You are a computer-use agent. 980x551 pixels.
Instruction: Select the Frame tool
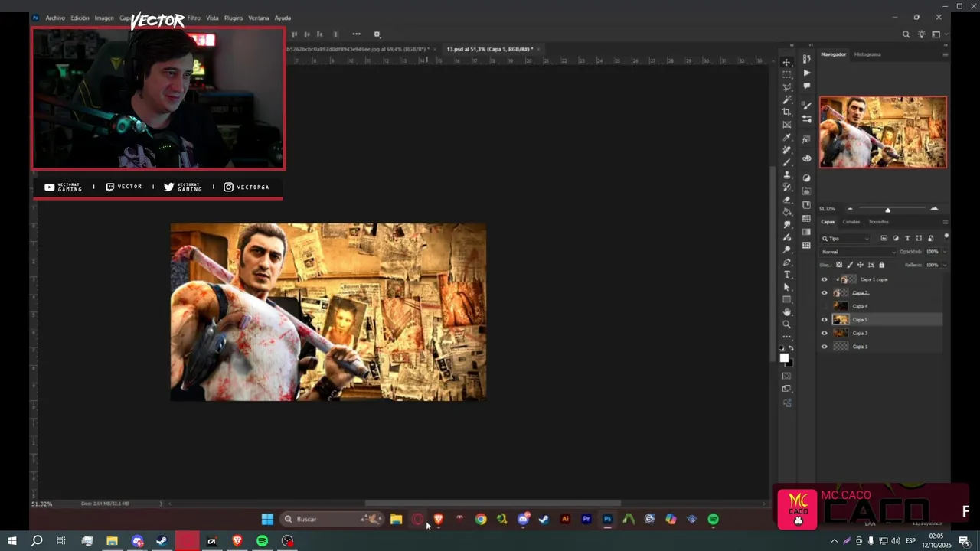pos(786,125)
